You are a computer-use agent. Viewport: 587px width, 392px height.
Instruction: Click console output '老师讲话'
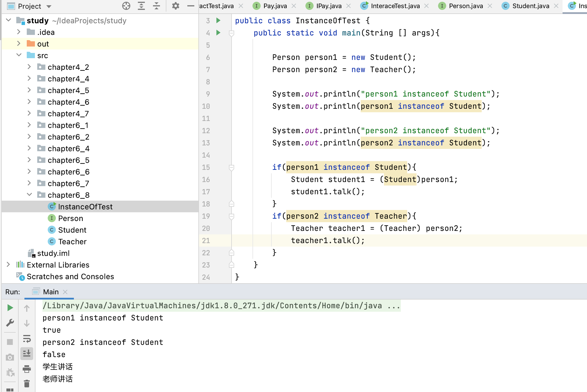[58, 379]
